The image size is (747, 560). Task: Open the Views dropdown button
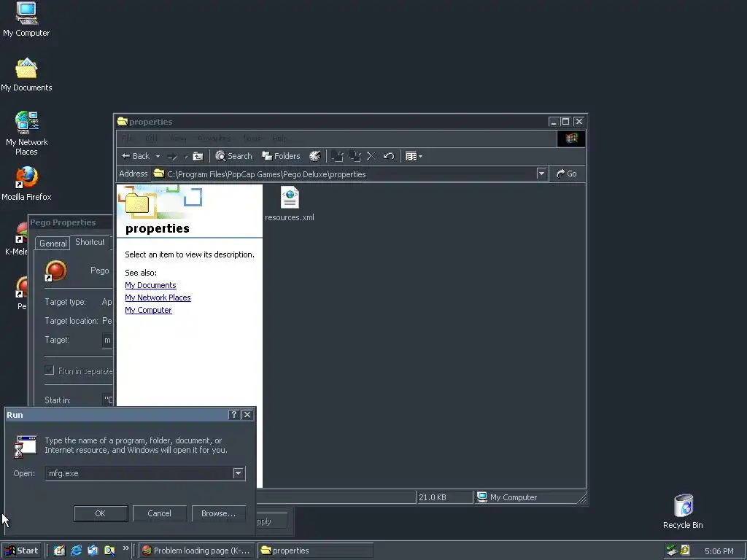point(414,156)
